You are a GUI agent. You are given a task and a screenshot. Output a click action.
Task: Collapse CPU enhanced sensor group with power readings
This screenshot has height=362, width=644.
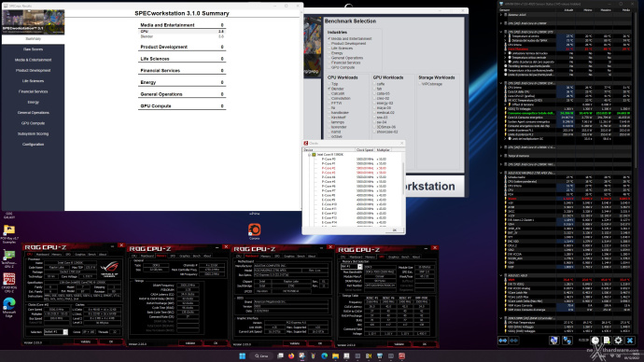(x=501, y=83)
